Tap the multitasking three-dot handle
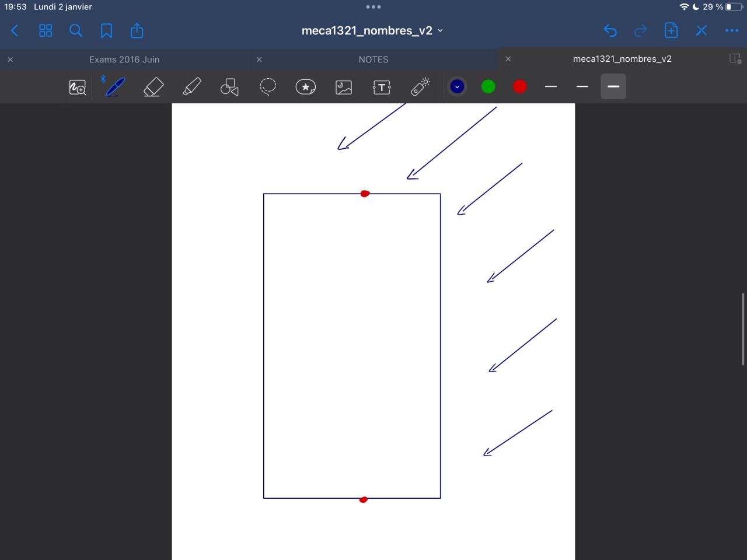Image resolution: width=747 pixels, height=560 pixels. click(373, 7)
